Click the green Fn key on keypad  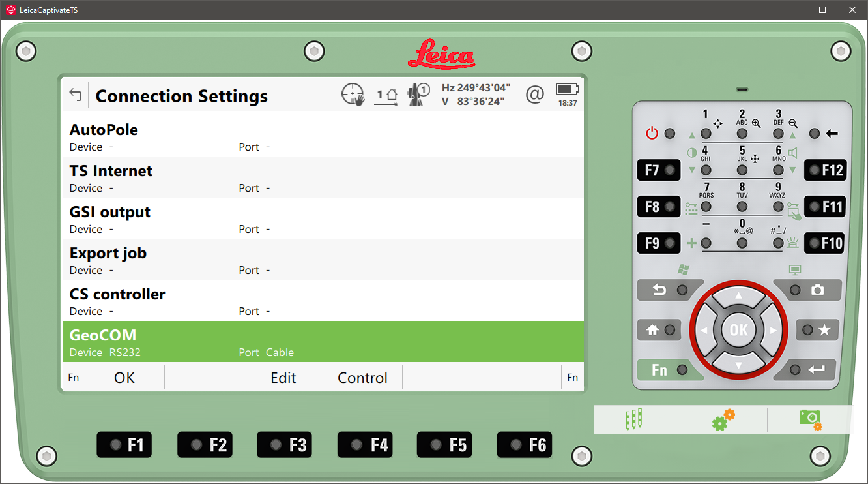coord(670,370)
